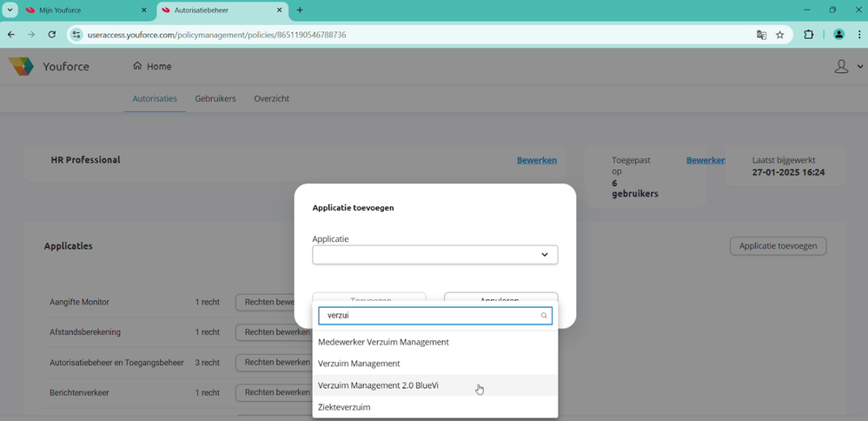
Task: Minimize the browser window
Action: click(807, 10)
